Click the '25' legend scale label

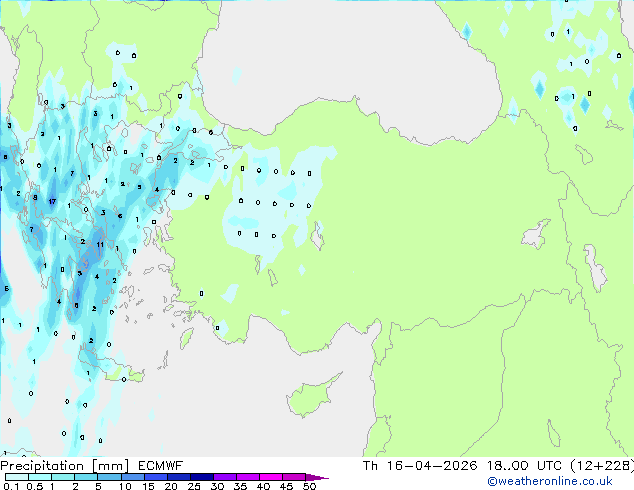(x=194, y=486)
